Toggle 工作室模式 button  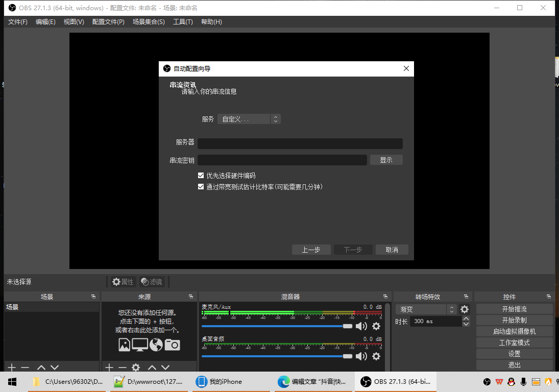(514, 343)
